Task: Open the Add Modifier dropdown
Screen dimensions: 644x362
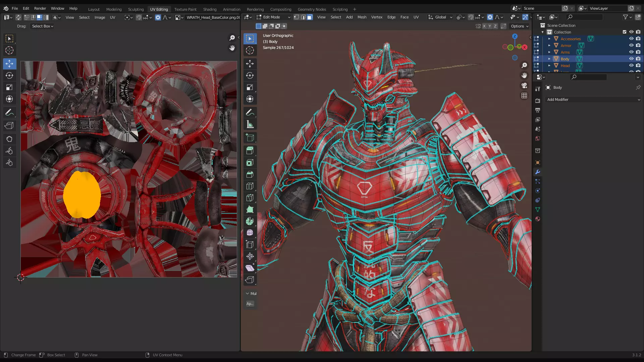Action: (593, 100)
